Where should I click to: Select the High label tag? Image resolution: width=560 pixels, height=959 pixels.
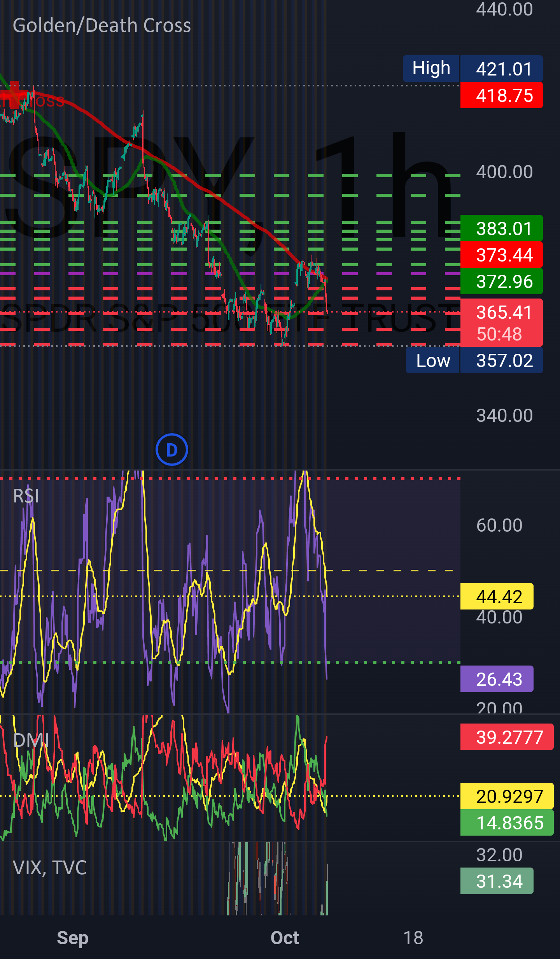[x=431, y=68]
